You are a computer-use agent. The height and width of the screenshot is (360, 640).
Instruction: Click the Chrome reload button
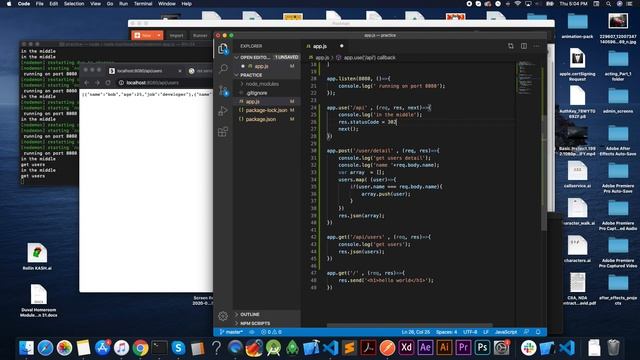pyautogui.click(x=108, y=82)
